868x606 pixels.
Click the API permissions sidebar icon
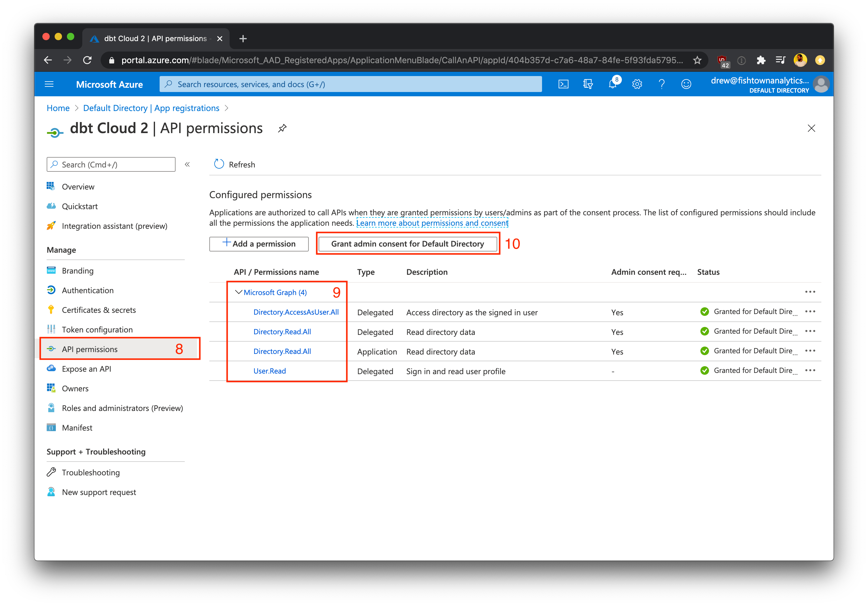point(52,349)
